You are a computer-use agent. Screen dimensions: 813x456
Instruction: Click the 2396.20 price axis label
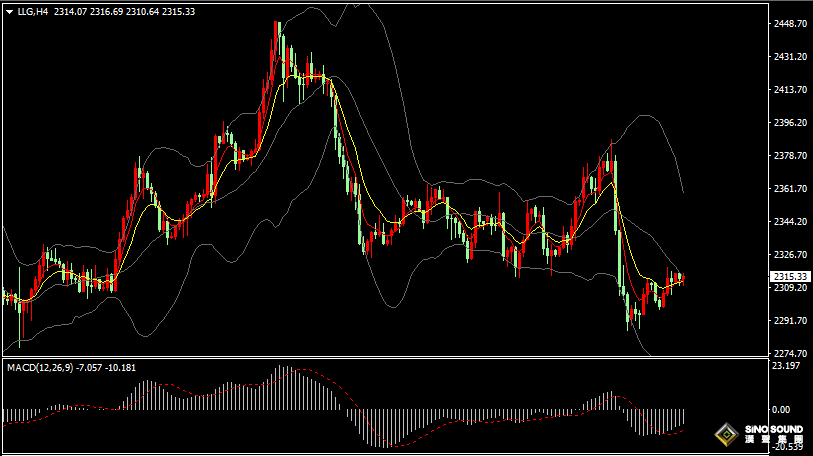coord(790,123)
